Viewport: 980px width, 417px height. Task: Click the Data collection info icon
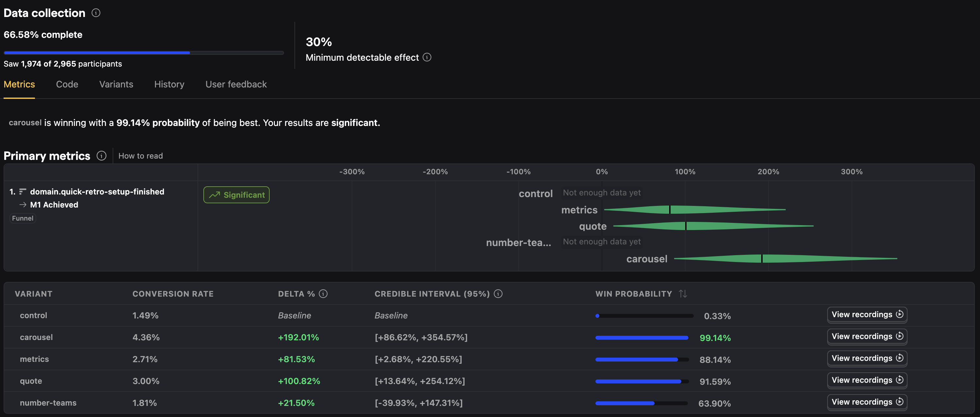click(96, 13)
